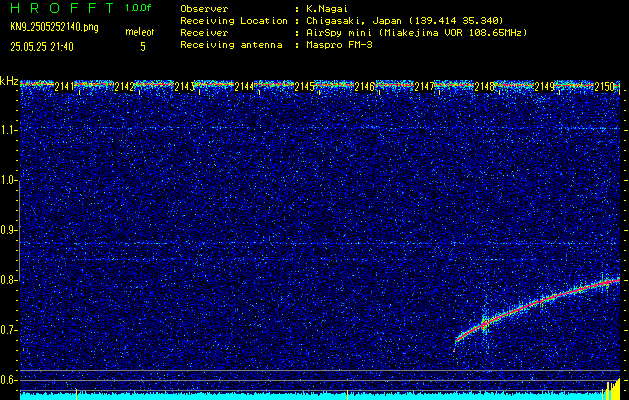629x400 pixels.
Task: Click the red meteor echo trace
Action: (538, 303)
